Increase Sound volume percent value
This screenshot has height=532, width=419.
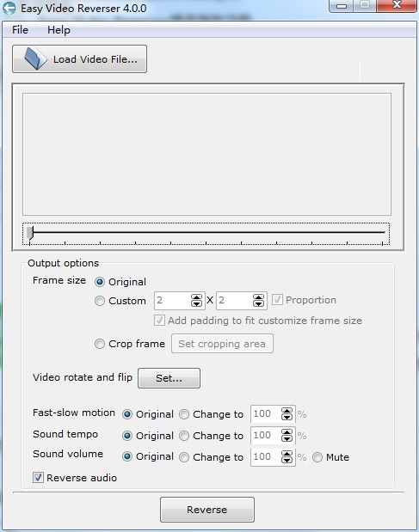287,454
